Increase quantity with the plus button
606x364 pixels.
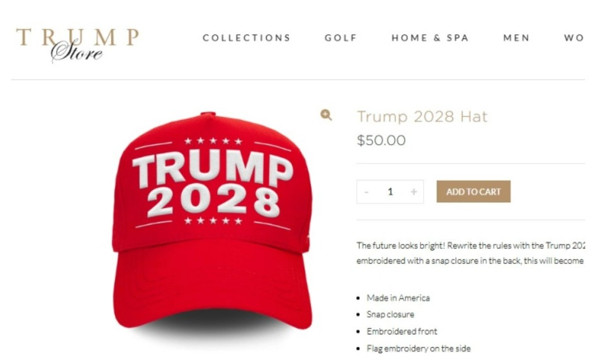413,192
